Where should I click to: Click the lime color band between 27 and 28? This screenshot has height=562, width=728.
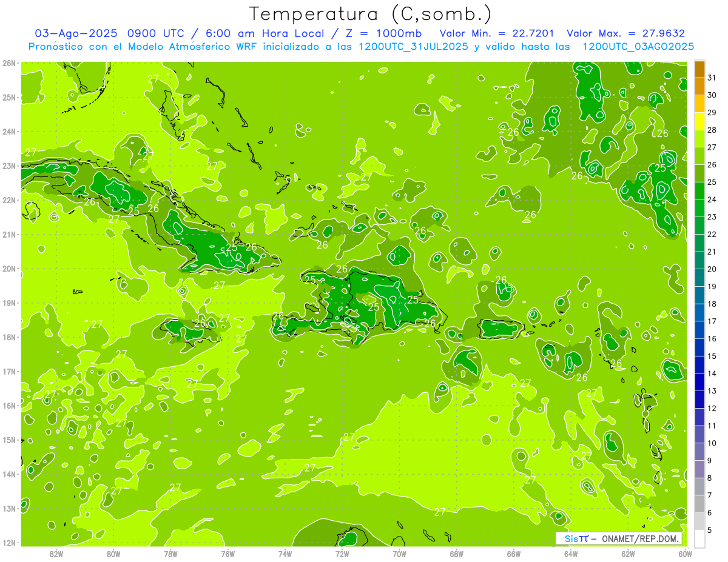[699, 139]
